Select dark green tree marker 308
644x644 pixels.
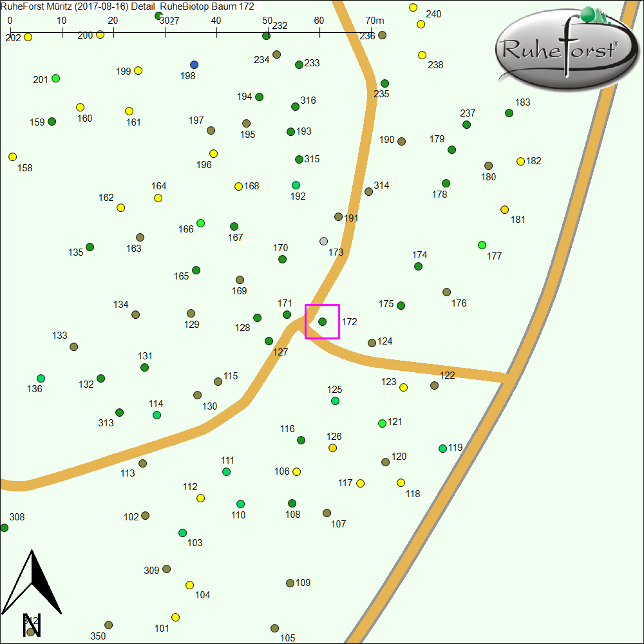pos(5,528)
